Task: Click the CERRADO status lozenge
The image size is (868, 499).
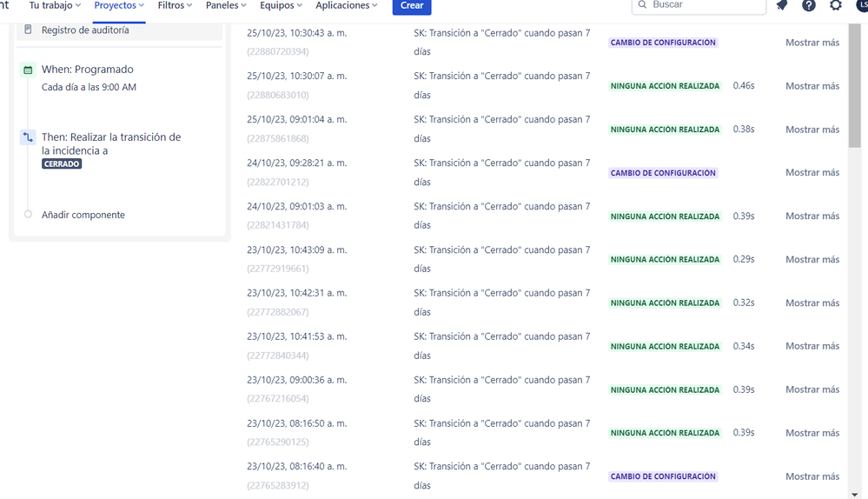Action: (62, 164)
